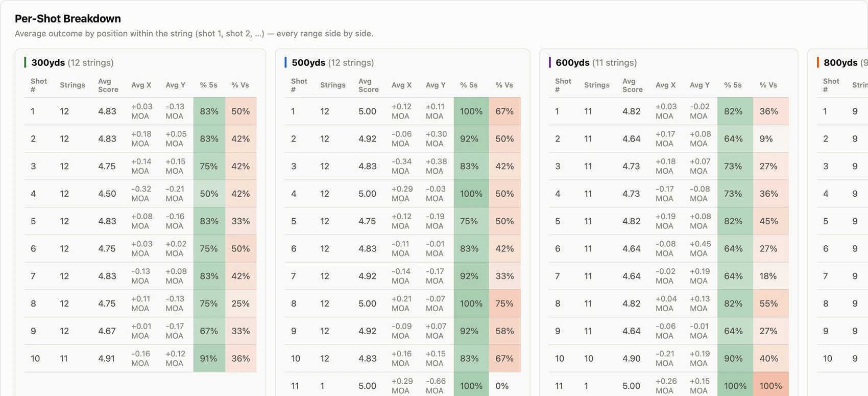Select 100% cell for 500yds shot 1
Image resolution: width=868 pixels, height=396 pixels.
coord(471,111)
